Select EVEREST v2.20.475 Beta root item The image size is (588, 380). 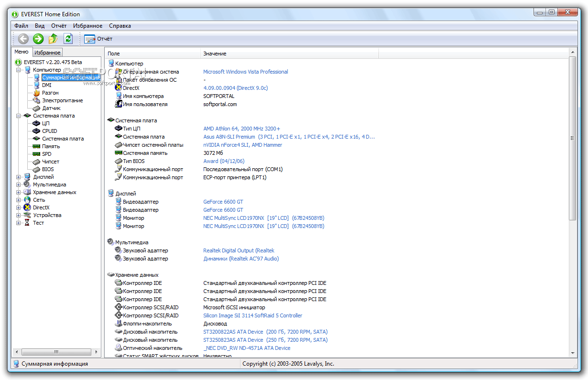click(x=53, y=62)
